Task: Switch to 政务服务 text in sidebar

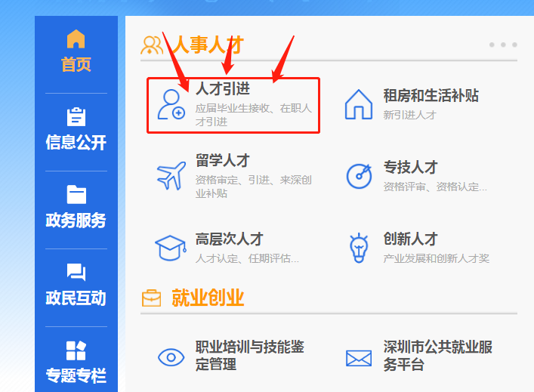Action: coord(76,220)
